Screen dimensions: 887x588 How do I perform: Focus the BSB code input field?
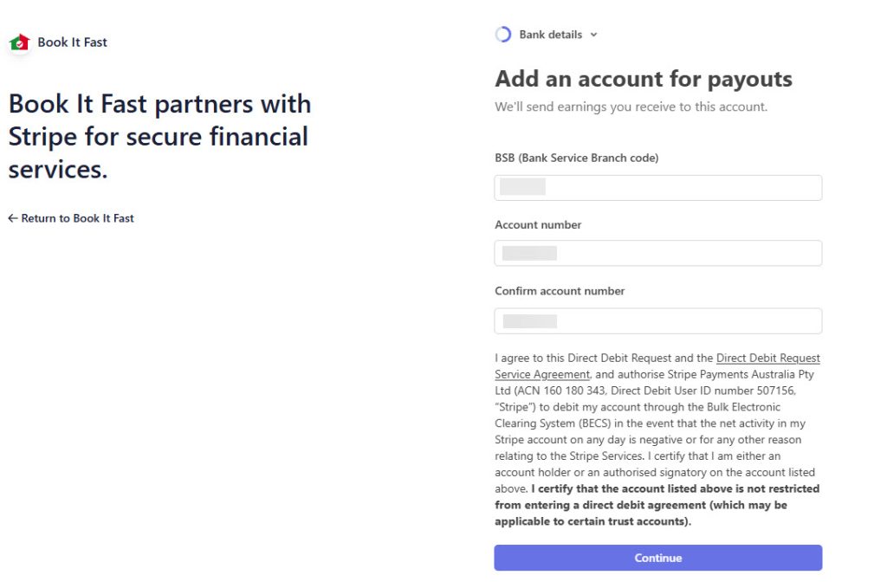click(657, 188)
